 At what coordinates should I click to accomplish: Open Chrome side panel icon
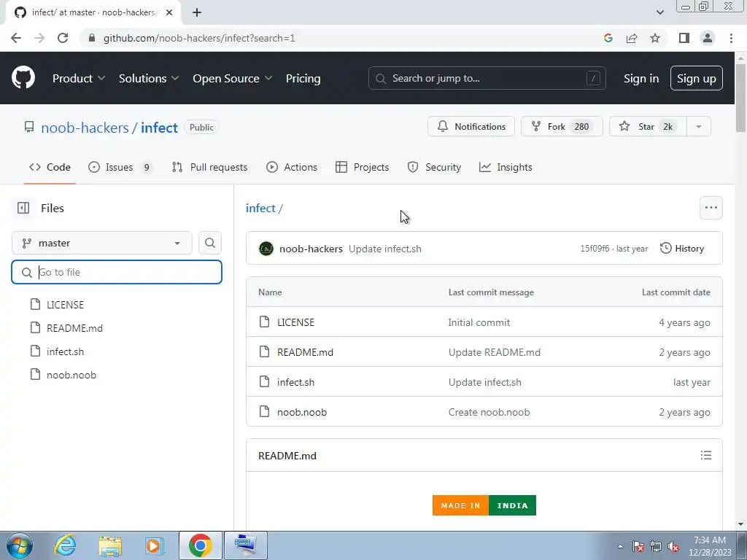click(684, 38)
